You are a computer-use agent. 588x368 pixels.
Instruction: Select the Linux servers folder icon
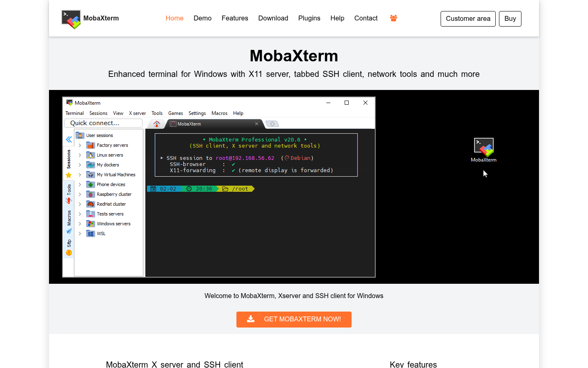91,155
